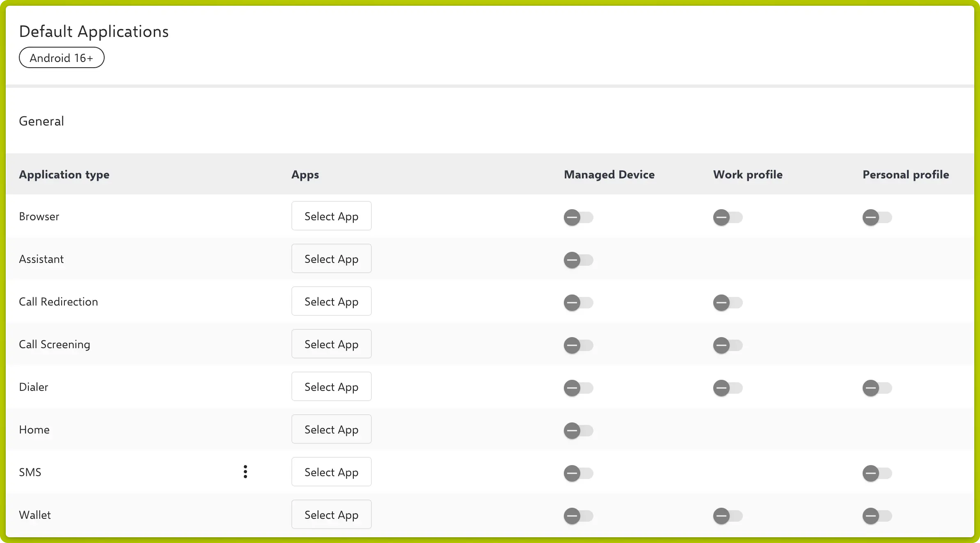Choose Select App for Call Redirection
980x543 pixels.
[x=331, y=301]
